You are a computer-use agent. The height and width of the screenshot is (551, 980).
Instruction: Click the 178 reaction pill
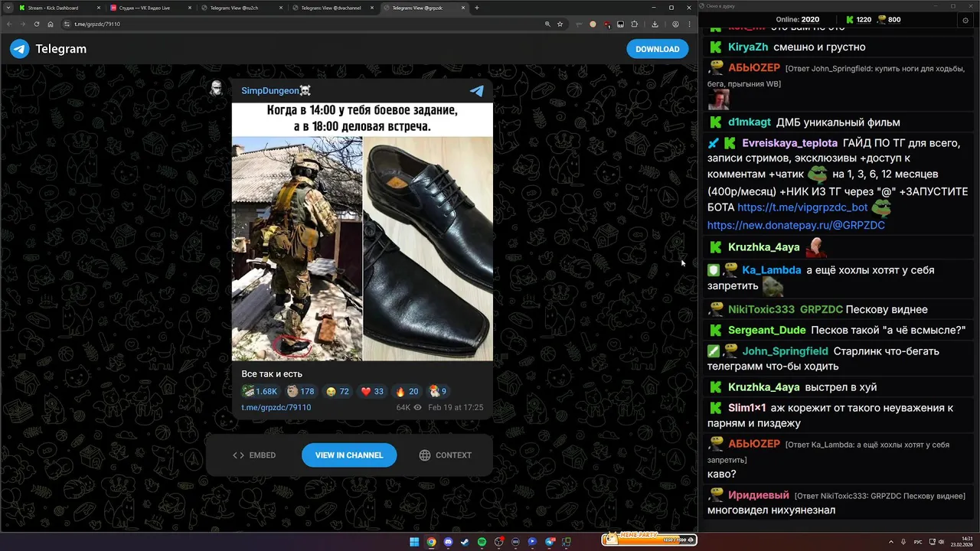[x=301, y=391]
